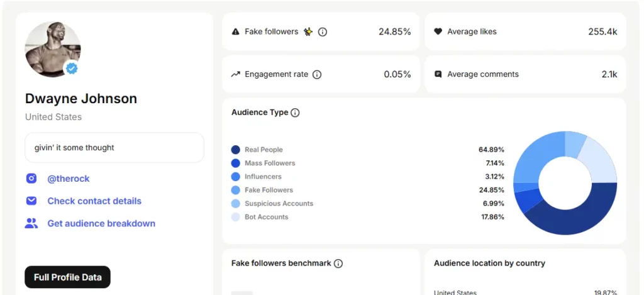Click the warning triangle beside Fake followers
Image resolution: width=644 pixels, height=295 pixels.
[235, 31]
